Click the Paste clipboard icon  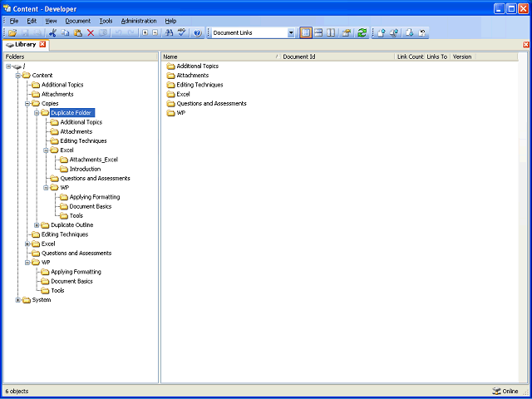pyautogui.click(x=78, y=33)
